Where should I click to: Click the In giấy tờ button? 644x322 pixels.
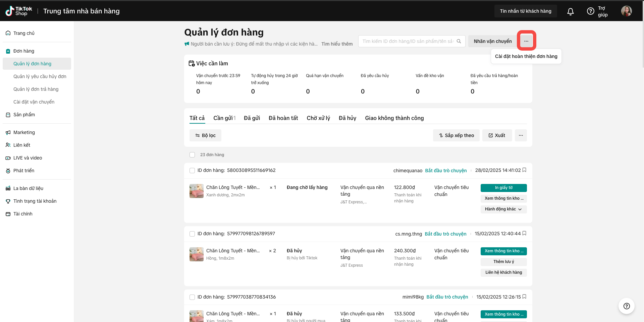[x=503, y=188]
